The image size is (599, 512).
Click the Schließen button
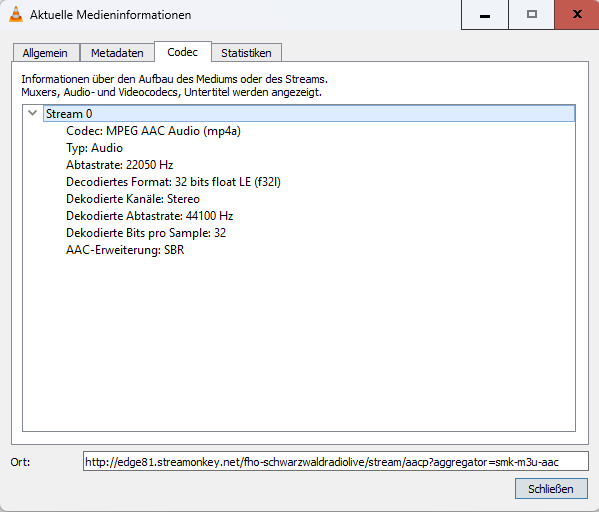point(551,489)
